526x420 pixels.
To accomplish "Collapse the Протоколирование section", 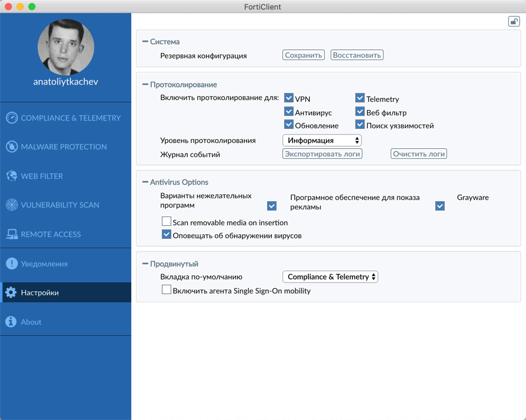I will pyautogui.click(x=145, y=84).
